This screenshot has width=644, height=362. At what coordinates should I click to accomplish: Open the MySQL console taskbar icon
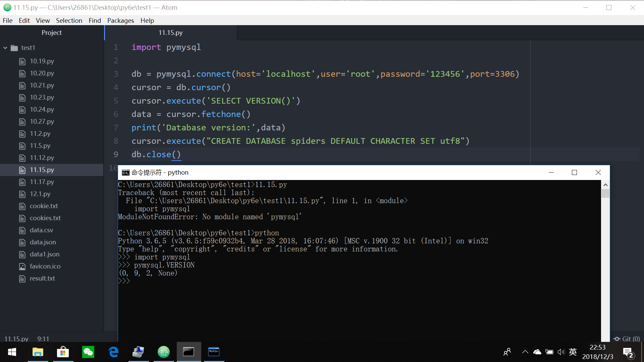coord(214,352)
